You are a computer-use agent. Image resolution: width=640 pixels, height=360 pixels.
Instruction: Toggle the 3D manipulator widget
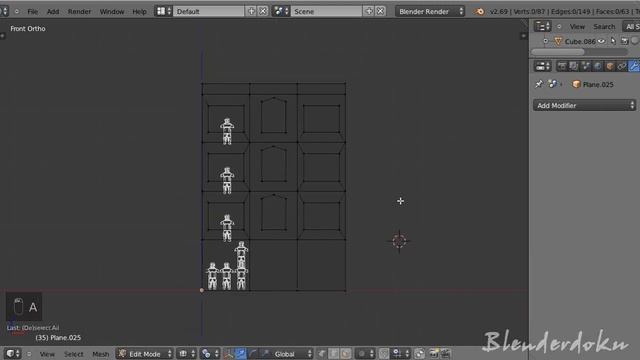click(x=229, y=353)
